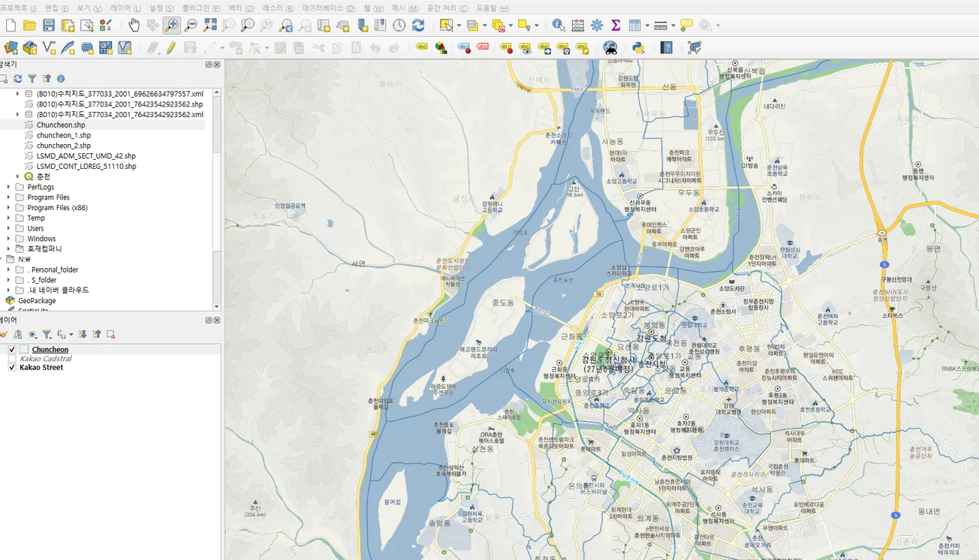Click the New GeoPackage layer icon
Viewport: 979px width, 560px height.
30,48
